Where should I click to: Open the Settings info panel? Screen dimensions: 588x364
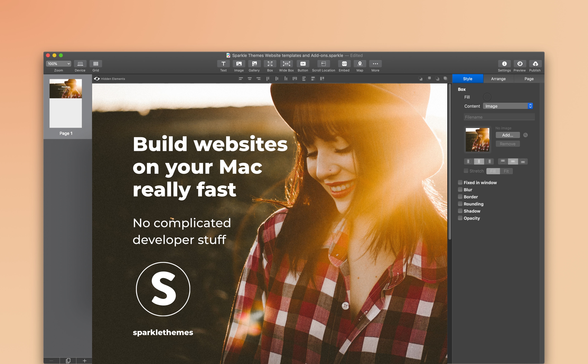[x=504, y=64]
